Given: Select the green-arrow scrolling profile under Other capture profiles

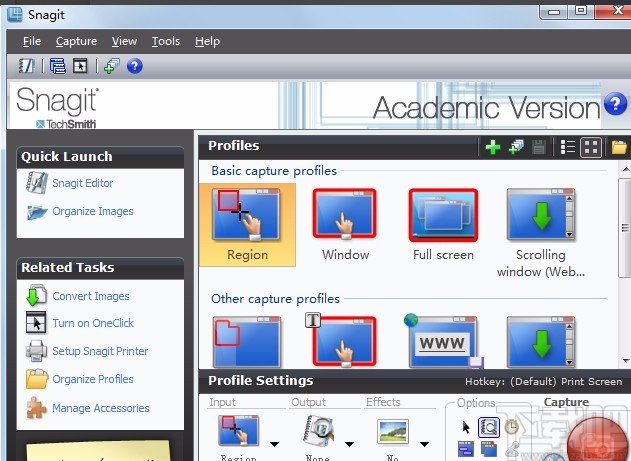Looking at the screenshot, I should click(540, 342).
